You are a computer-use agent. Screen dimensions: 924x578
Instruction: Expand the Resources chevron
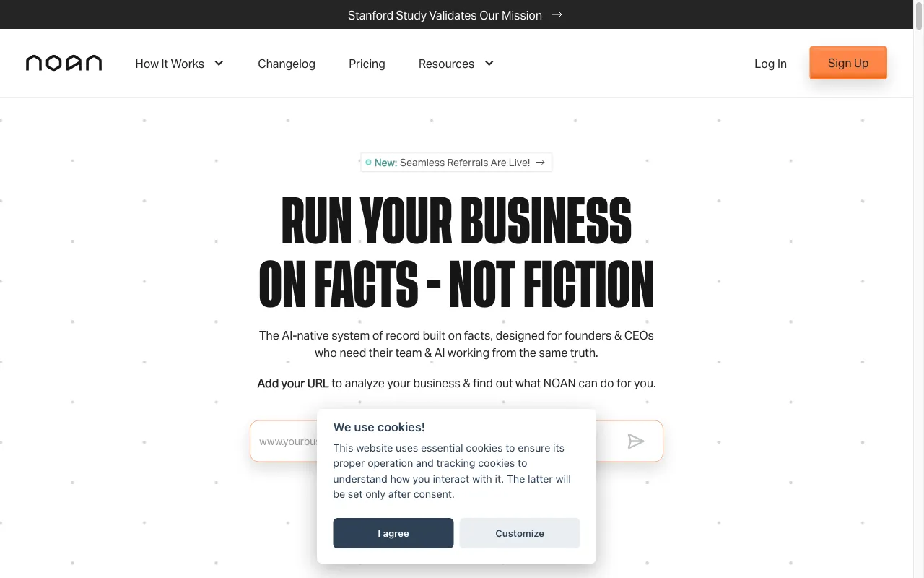(x=489, y=64)
